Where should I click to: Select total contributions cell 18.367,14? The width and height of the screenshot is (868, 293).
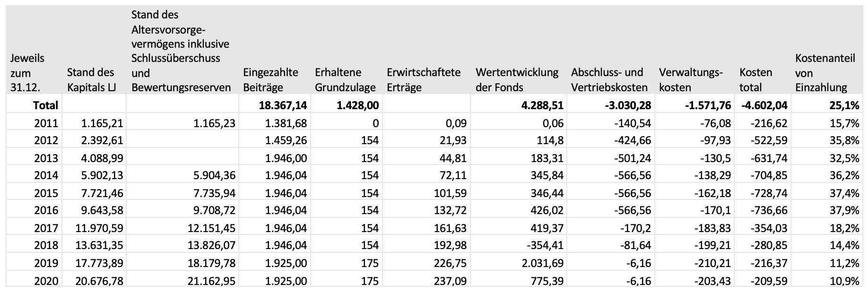coord(283,105)
